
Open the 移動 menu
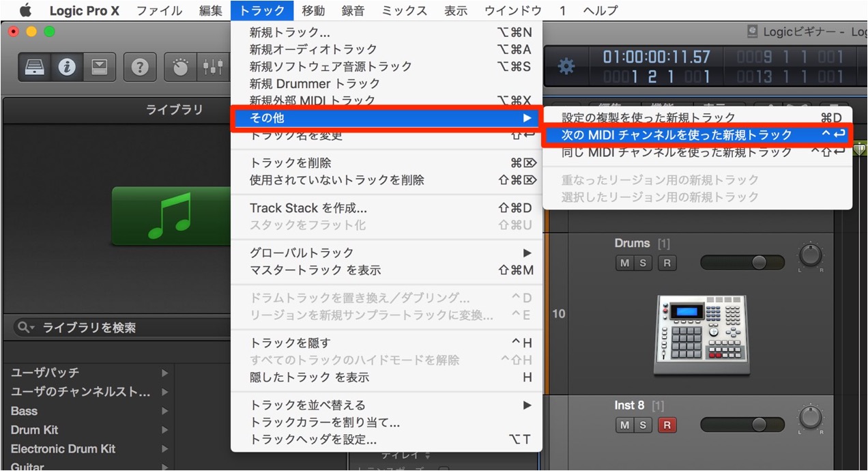(313, 10)
